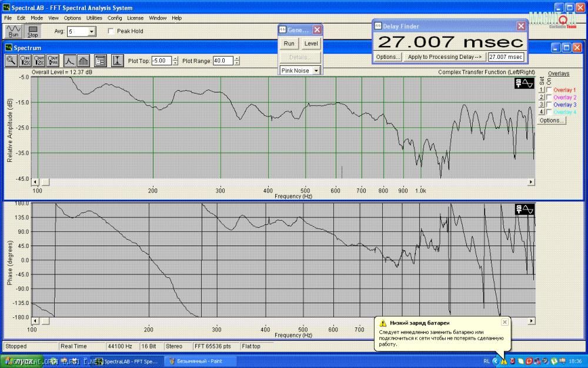Click the amplitude plot horizontal scrollbar
This screenshot has width=588, height=368.
point(283,183)
